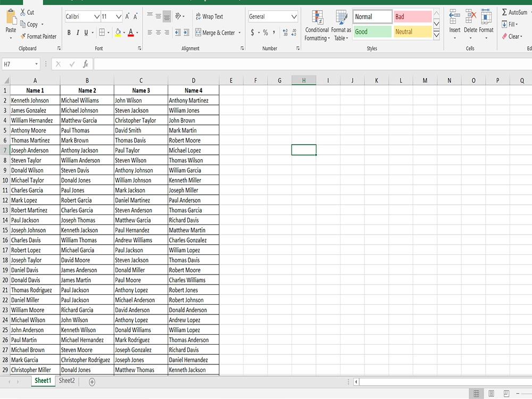Align text left
Screen dimensions: 532x399
149,32
